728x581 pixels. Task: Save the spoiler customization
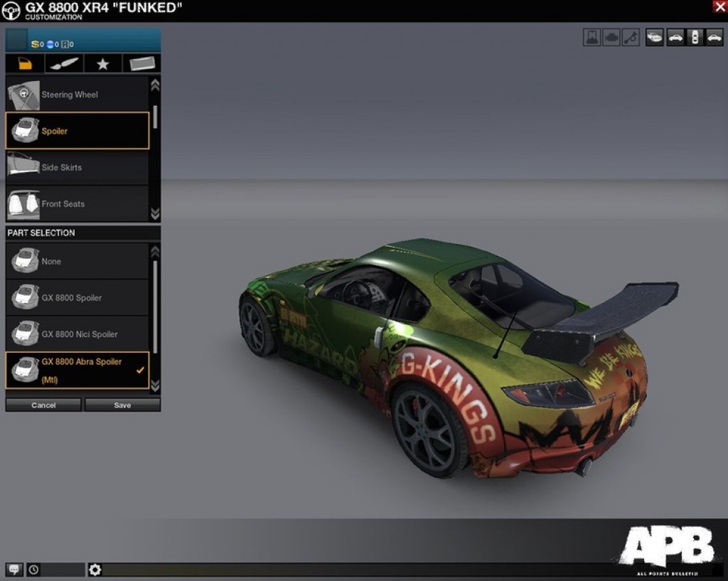point(122,405)
